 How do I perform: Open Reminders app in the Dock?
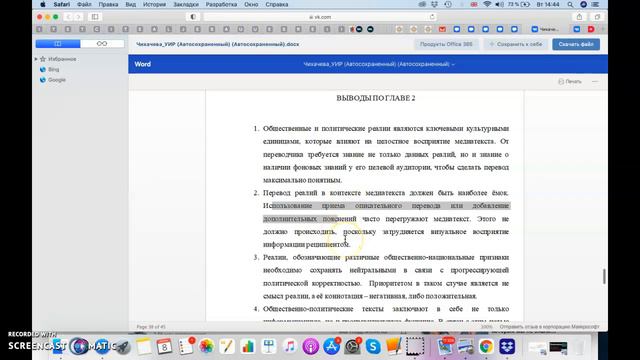[x=186, y=347]
